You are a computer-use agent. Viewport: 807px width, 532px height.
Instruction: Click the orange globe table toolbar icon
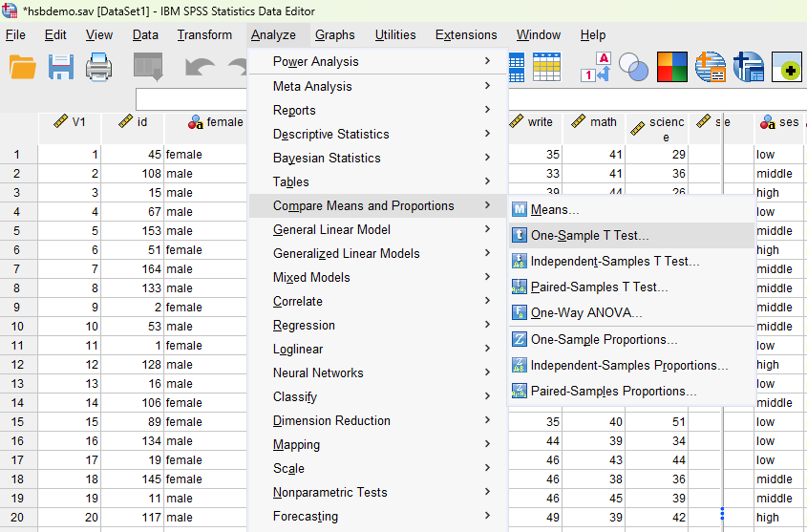(x=711, y=67)
